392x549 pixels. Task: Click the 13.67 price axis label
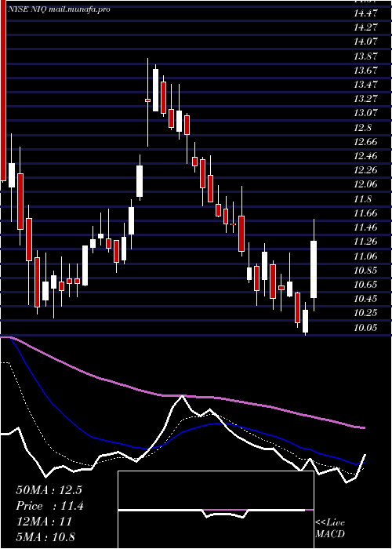click(x=365, y=71)
